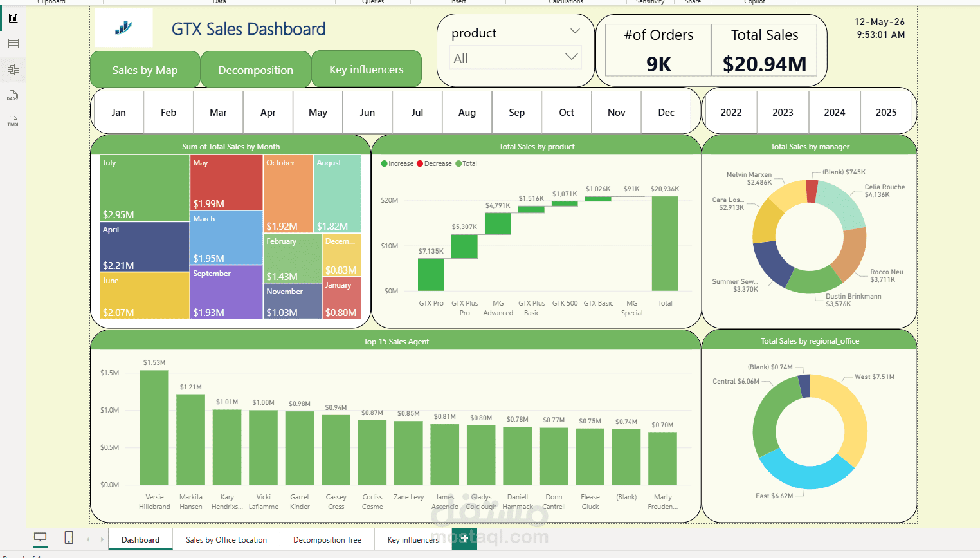Screen dimensions: 980x558
Task: Filter by Aug month
Action: pyautogui.click(x=467, y=112)
